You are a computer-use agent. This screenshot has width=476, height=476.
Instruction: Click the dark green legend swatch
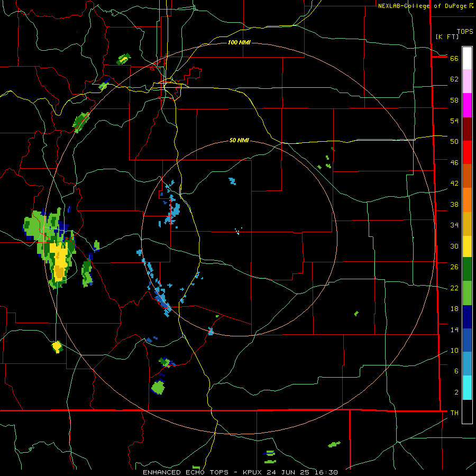coord(467,269)
